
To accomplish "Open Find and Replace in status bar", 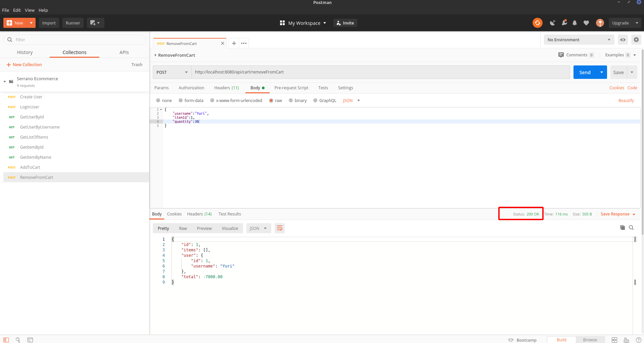I will tap(18, 340).
